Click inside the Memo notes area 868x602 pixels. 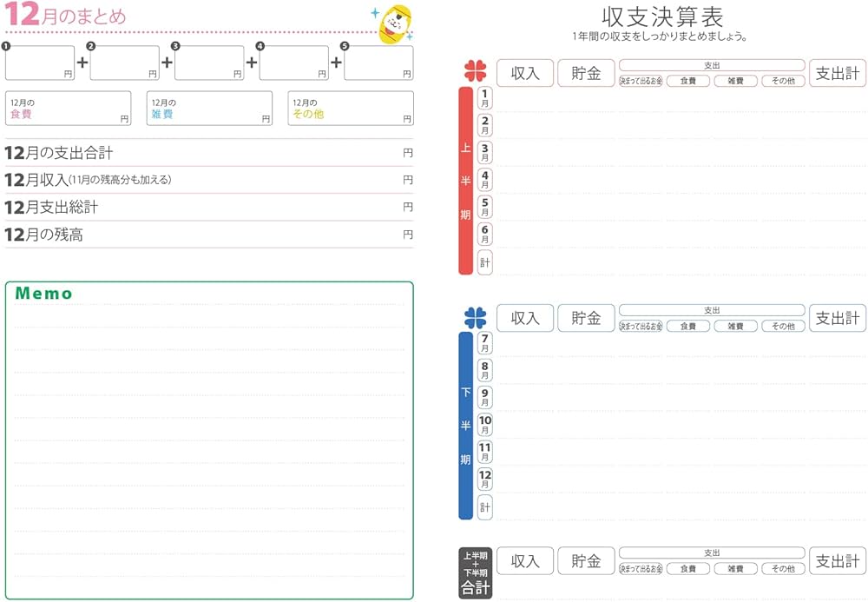(208, 434)
